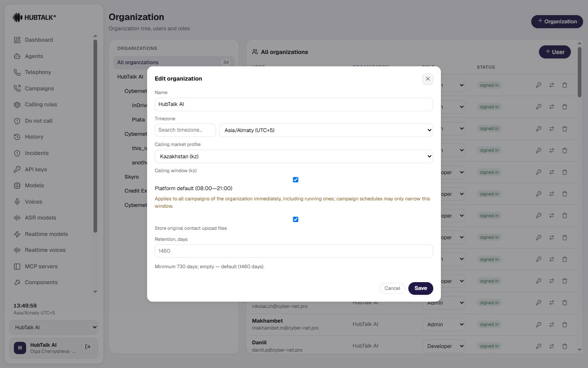
Task: Click into the organization Name field
Action: click(294, 104)
